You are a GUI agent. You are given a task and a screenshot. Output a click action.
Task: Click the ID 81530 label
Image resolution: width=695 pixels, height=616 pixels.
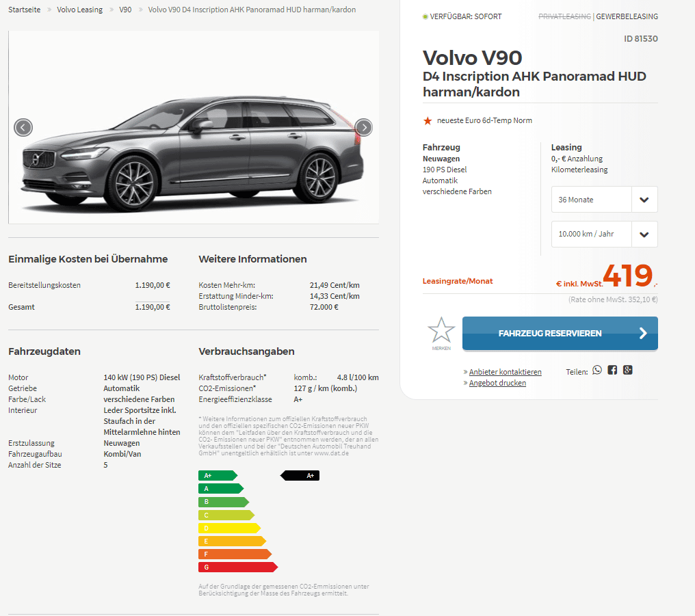[x=641, y=38]
